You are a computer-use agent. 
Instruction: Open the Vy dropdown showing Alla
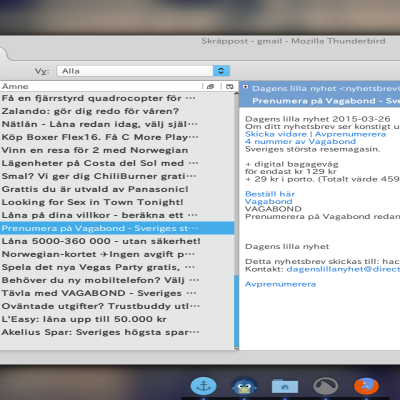[x=143, y=71]
